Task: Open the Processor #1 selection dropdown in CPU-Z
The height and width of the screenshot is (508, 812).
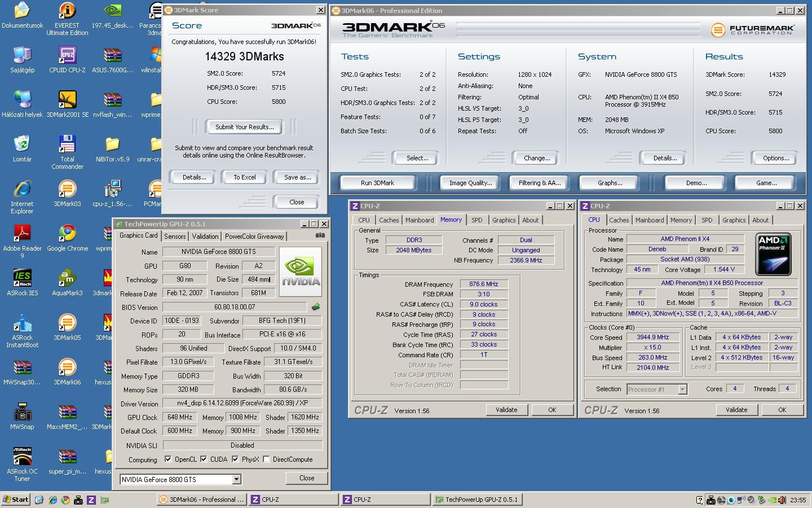Action: coord(682,389)
